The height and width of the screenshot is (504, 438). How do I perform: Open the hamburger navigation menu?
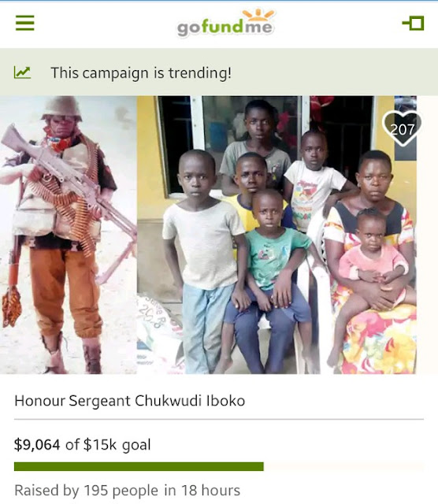coord(24,23)
